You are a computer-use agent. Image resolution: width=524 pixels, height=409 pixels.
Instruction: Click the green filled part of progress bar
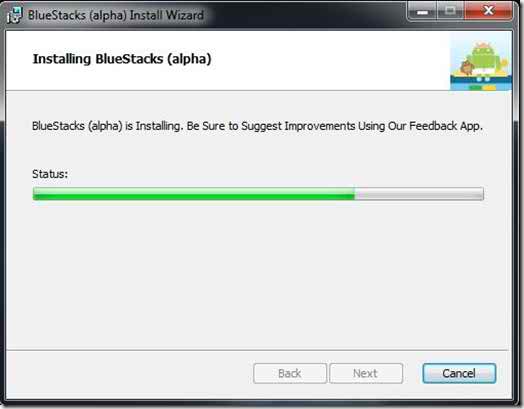(193, 194)
